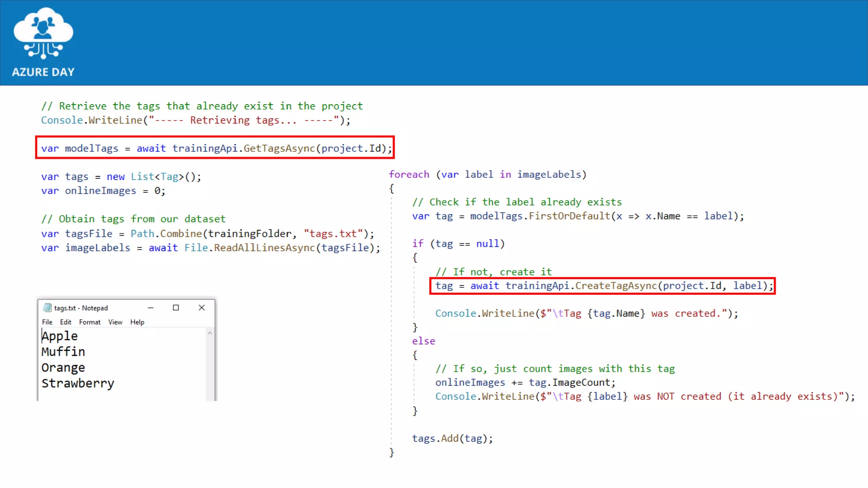Click the Muffin line in Notepad
This screenshot has height=488, width=868.
63,352
